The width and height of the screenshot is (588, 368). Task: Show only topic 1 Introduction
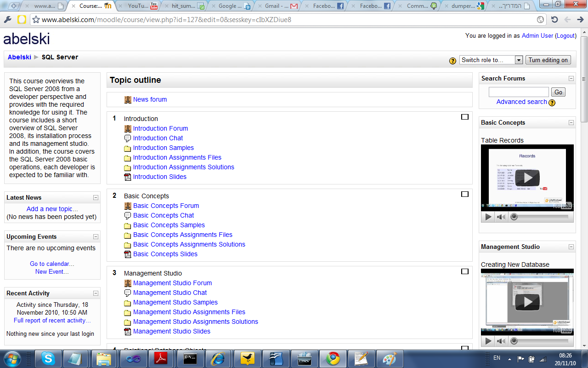point(464,117)
